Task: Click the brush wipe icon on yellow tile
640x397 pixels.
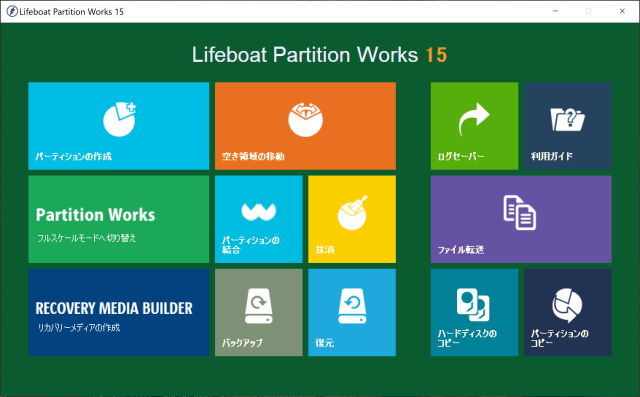Action: 352,213
